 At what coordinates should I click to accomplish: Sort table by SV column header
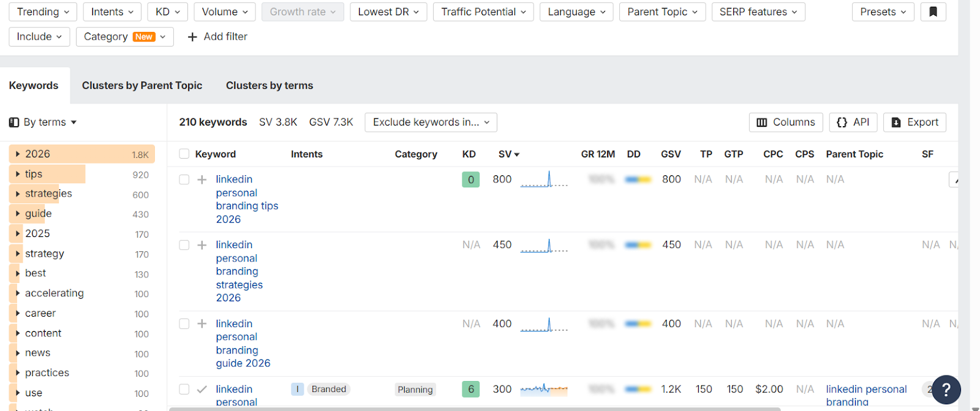pyautogui.click(x=508, y=154)
